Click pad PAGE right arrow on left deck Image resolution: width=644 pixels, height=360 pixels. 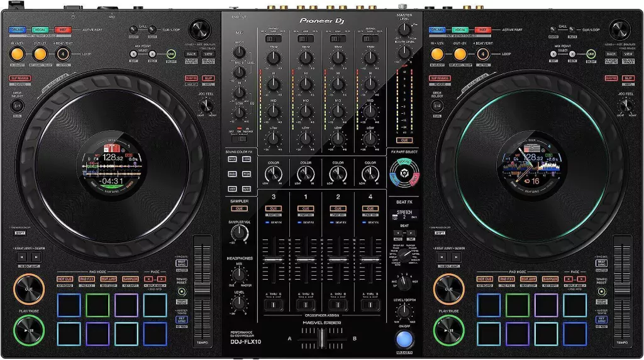162,279
